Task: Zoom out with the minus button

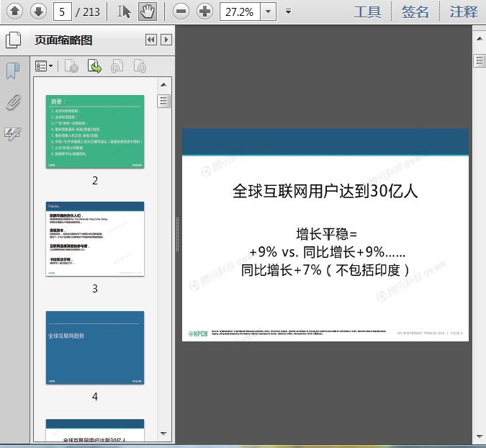Action: pos(181,12)
